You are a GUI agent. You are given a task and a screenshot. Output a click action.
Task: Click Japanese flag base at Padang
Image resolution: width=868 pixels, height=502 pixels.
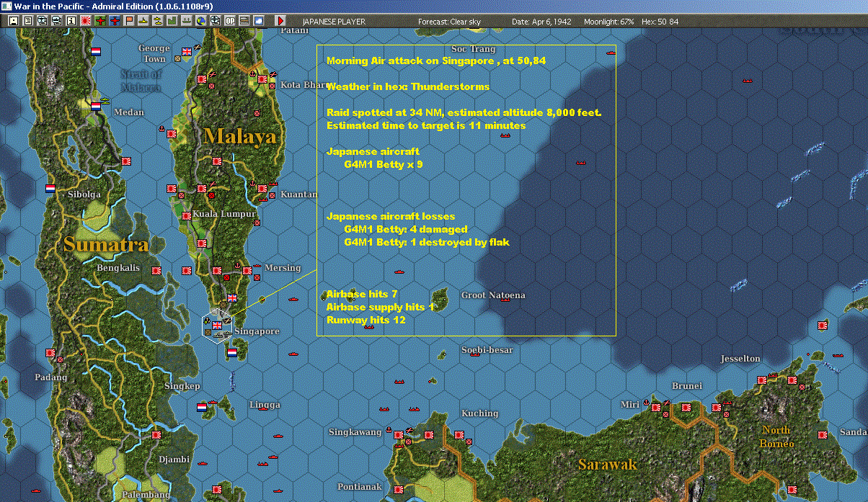(x=50, y=354)
